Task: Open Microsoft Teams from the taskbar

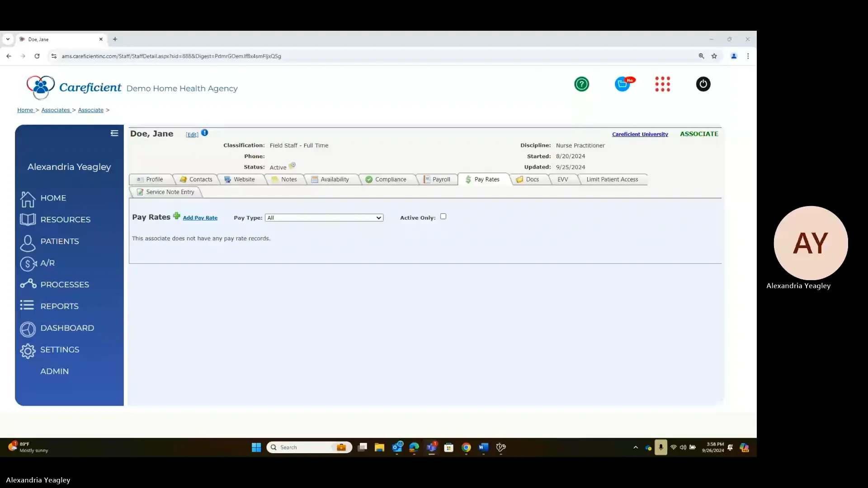Action: 431,447
